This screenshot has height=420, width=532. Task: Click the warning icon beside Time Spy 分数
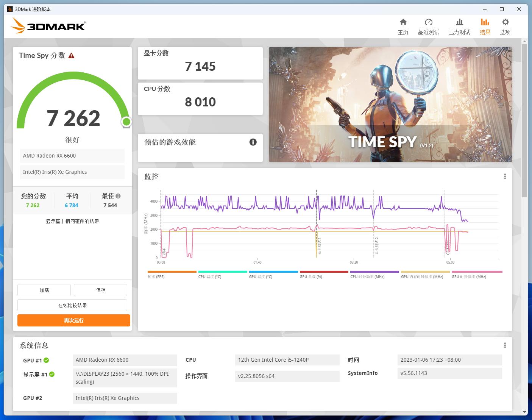(72, 55)
